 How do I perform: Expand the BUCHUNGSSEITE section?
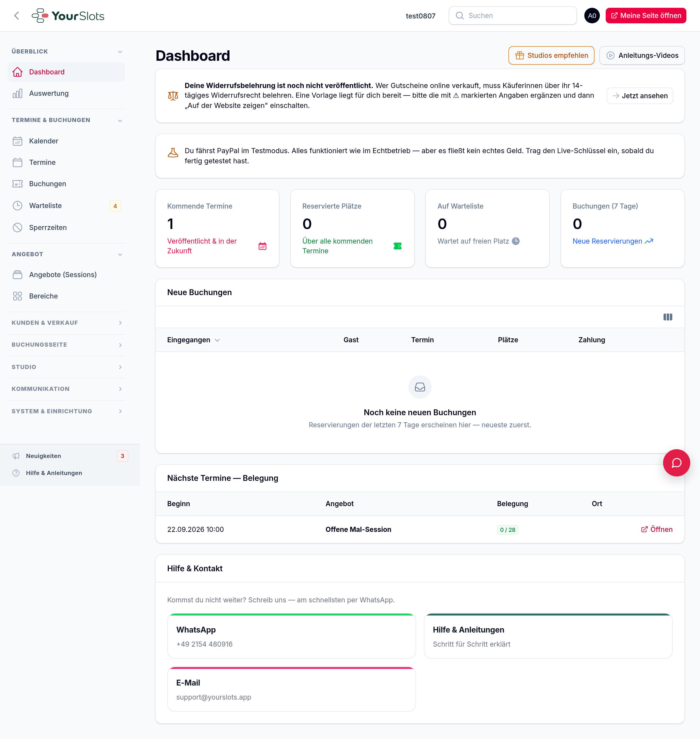click(x=66, y=344)
